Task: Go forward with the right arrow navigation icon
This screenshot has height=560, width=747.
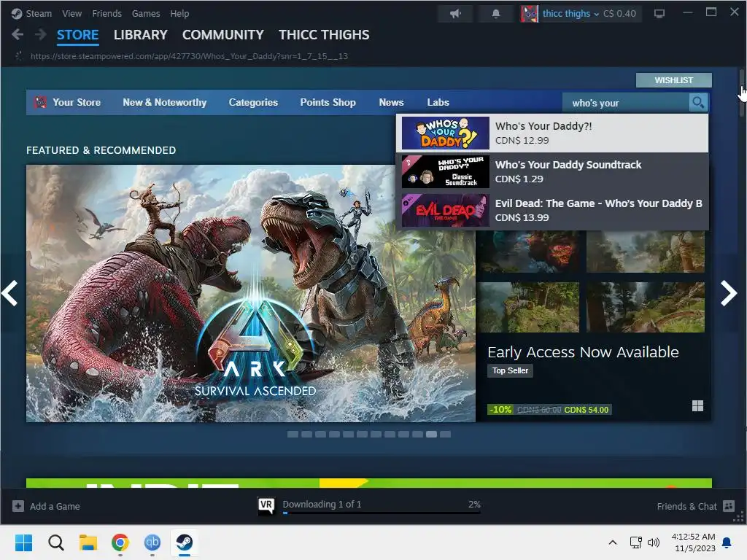Action: tap(41, 34)
